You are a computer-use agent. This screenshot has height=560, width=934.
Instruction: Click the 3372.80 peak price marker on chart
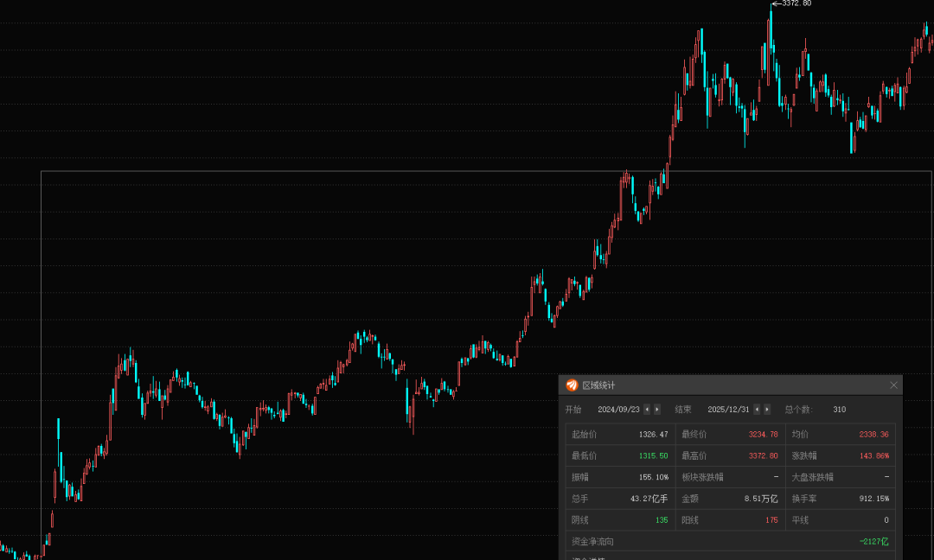tap(795, 3)
